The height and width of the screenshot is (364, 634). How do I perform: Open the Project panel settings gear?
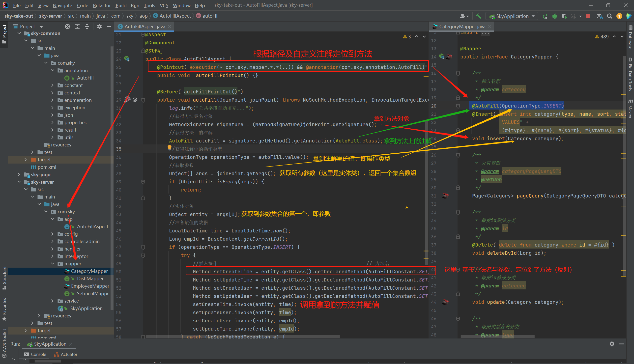(99, 26)
